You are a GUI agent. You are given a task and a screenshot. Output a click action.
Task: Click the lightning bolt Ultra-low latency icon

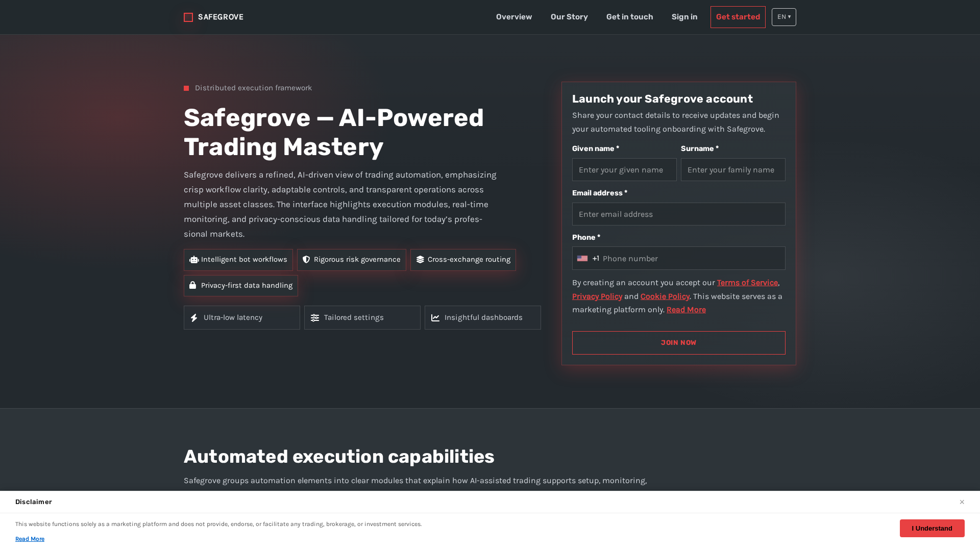point(194,318)
